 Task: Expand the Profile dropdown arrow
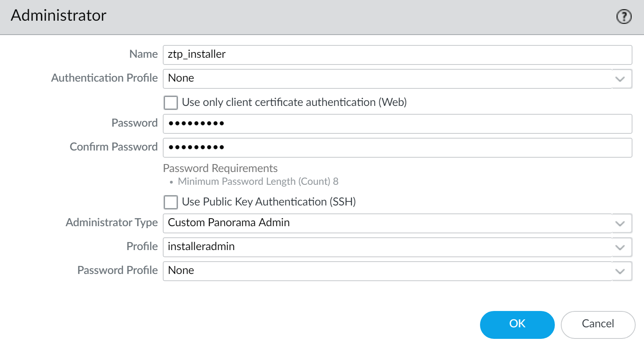pos(620,247)
